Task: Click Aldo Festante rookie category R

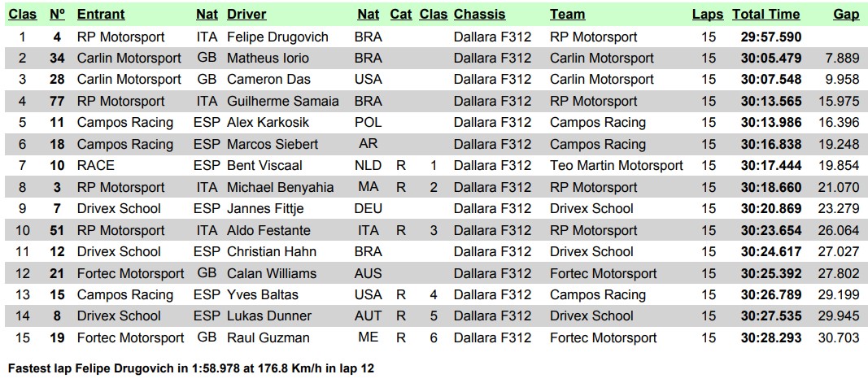Action: pos(401,230)
